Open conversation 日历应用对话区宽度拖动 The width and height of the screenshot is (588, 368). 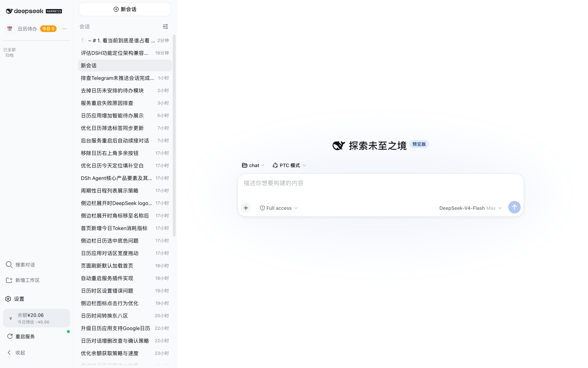[125, 253]
